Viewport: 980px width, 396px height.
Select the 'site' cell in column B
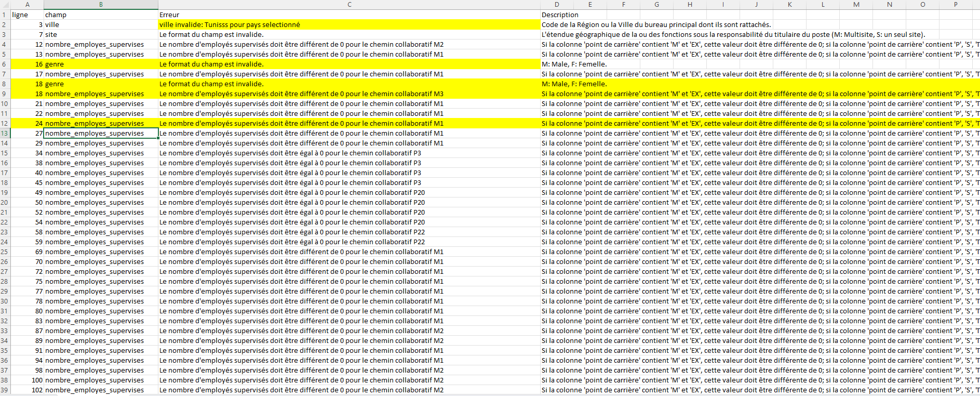pos(101,34)
